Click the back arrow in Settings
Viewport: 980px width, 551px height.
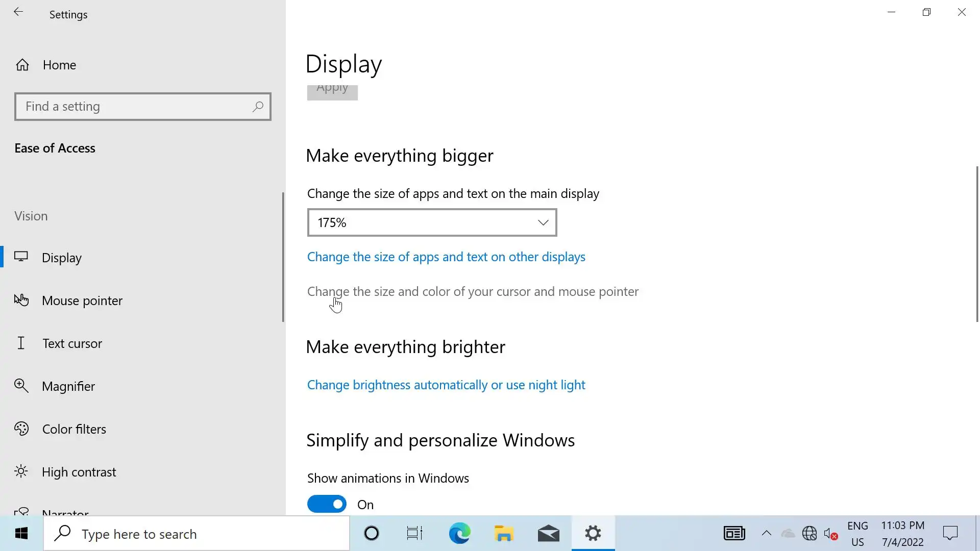[x=18, y=12]
